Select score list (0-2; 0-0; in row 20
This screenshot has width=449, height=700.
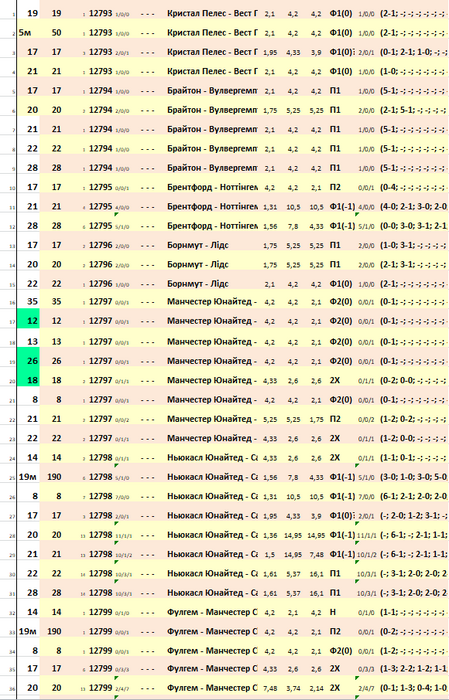pyautogui.click(x=413, y=380)
